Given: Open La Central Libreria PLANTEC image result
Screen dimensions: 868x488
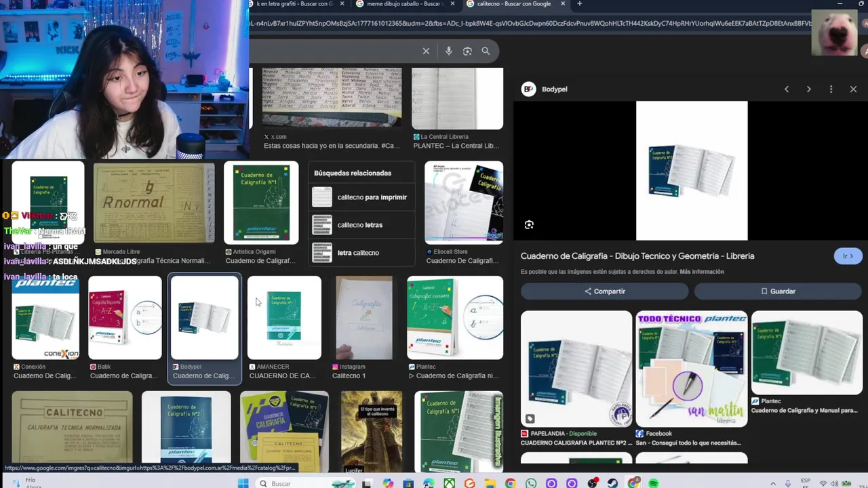Looking at the screenshot, I should 457,98.
